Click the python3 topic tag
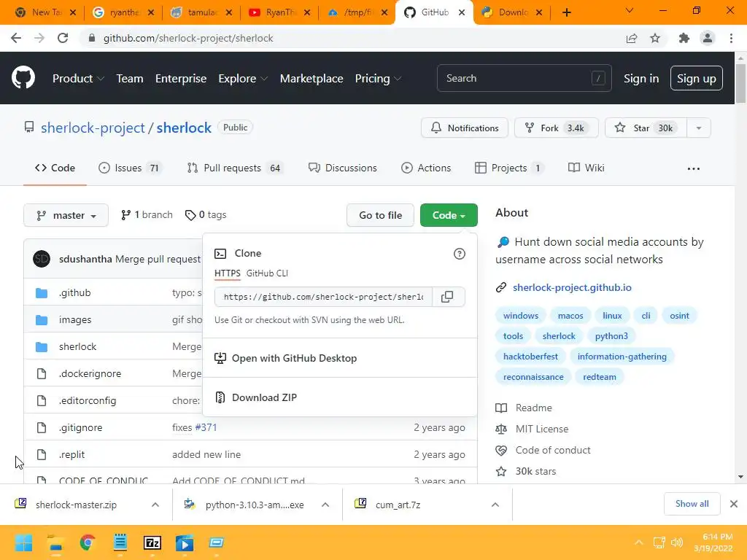747x560 pixels. [611, 336]
